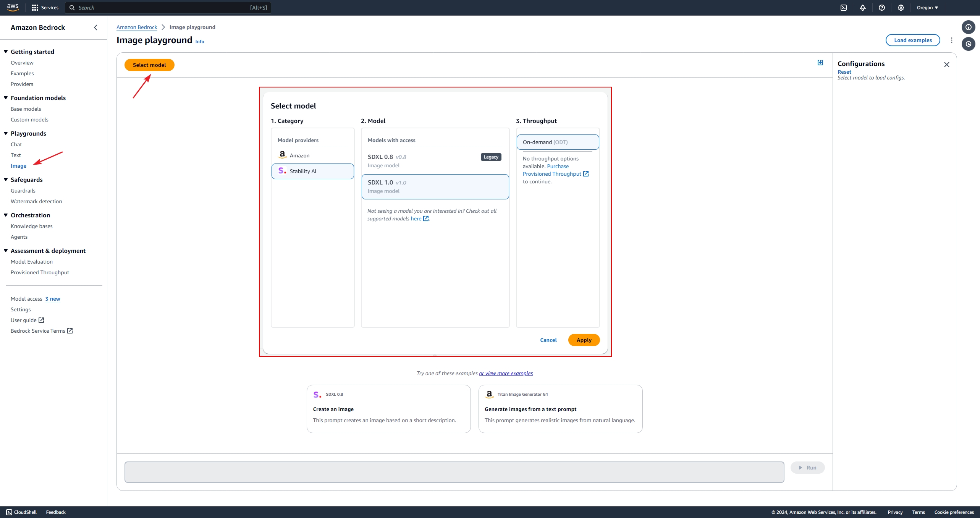Select the Amazon model provider
Viewport: 980px width, 518px height.
[x=299, y=155]
